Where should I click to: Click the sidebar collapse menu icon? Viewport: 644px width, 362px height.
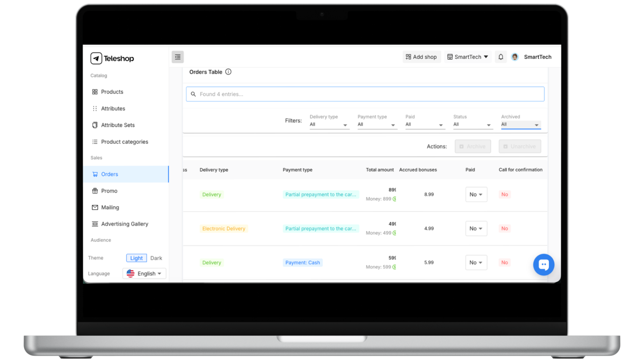click(x=177, y=57)
